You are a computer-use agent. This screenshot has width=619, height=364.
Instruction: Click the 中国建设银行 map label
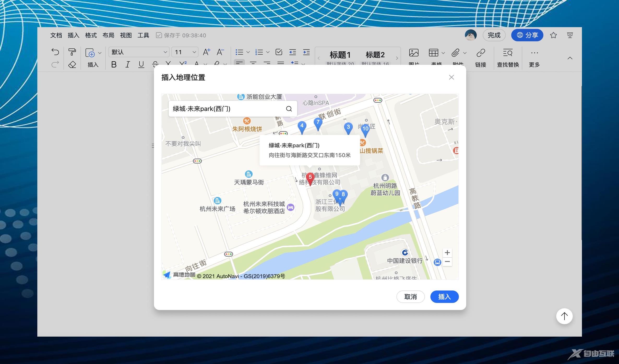pyautogui.click(x=405, y=261)
